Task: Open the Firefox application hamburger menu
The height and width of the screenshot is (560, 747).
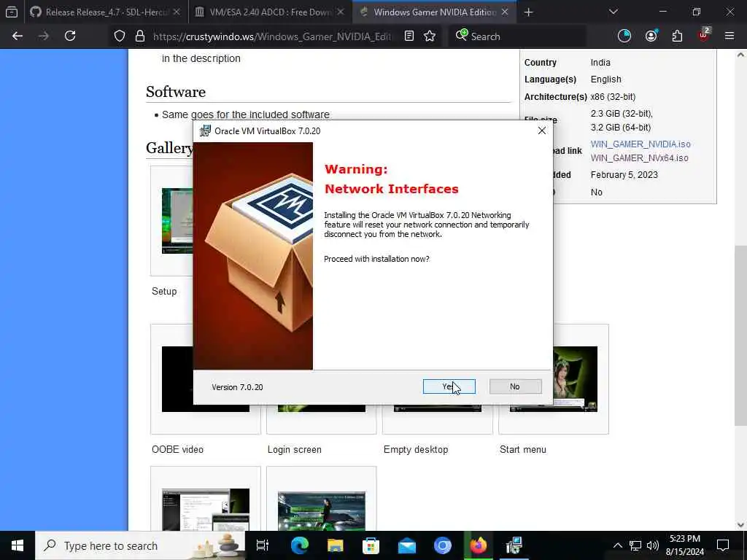Action: pyautogui.click(x=729, y=36)
